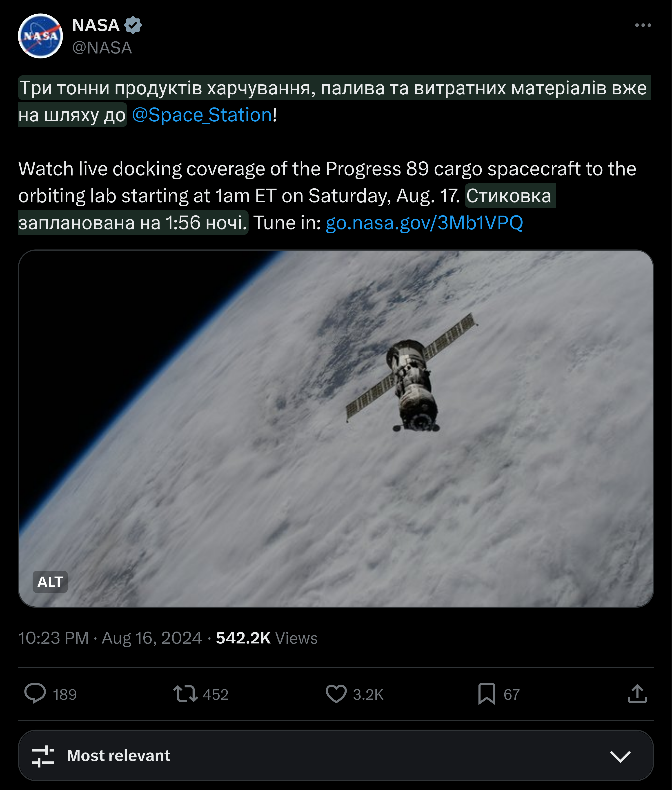This screenshot has height=790, width=672.
Task: Show image description via ALT badge
Action: [x=50, y=582]
